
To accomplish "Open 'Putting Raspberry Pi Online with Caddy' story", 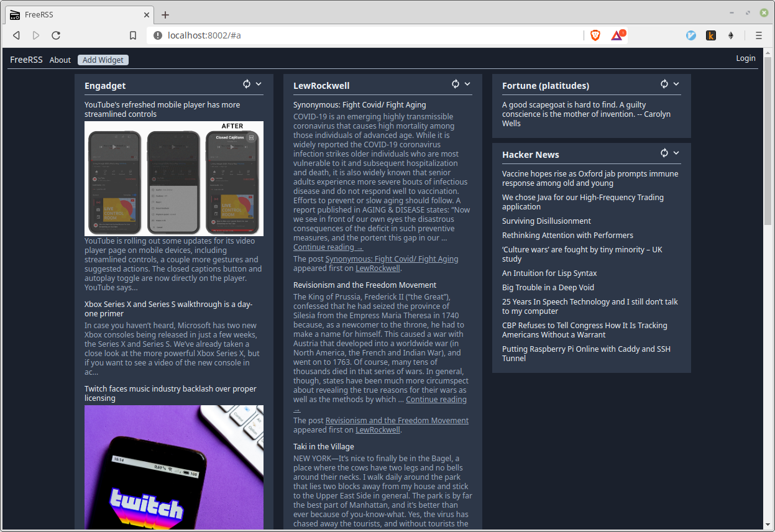I will click(x=586, y=354).
